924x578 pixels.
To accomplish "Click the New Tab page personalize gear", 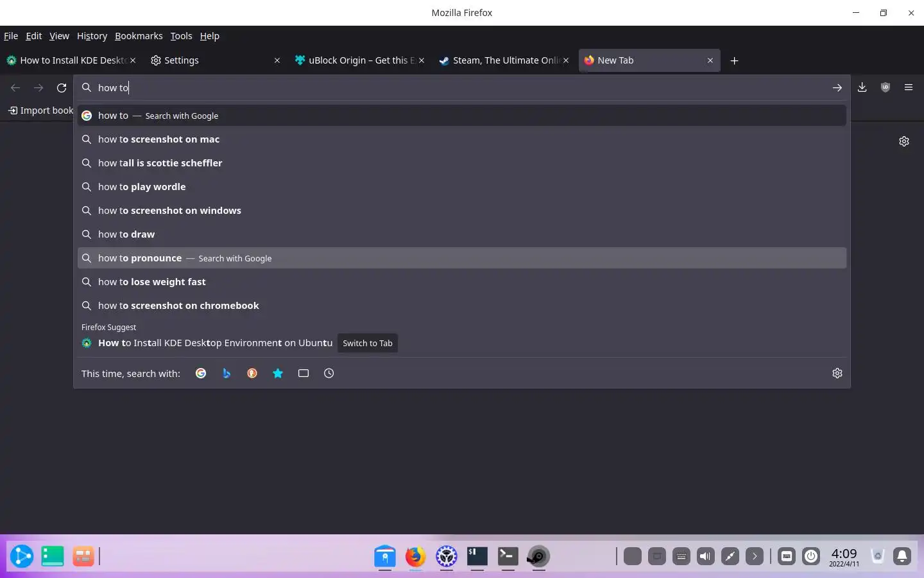I will tap(904, 141).
